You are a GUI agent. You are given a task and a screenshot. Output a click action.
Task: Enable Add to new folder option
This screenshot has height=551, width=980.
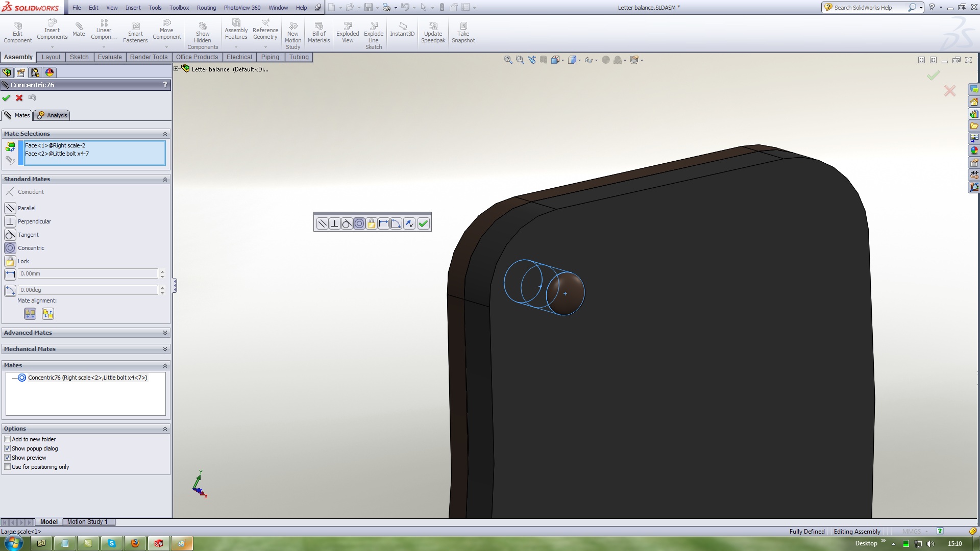point(7,439)
